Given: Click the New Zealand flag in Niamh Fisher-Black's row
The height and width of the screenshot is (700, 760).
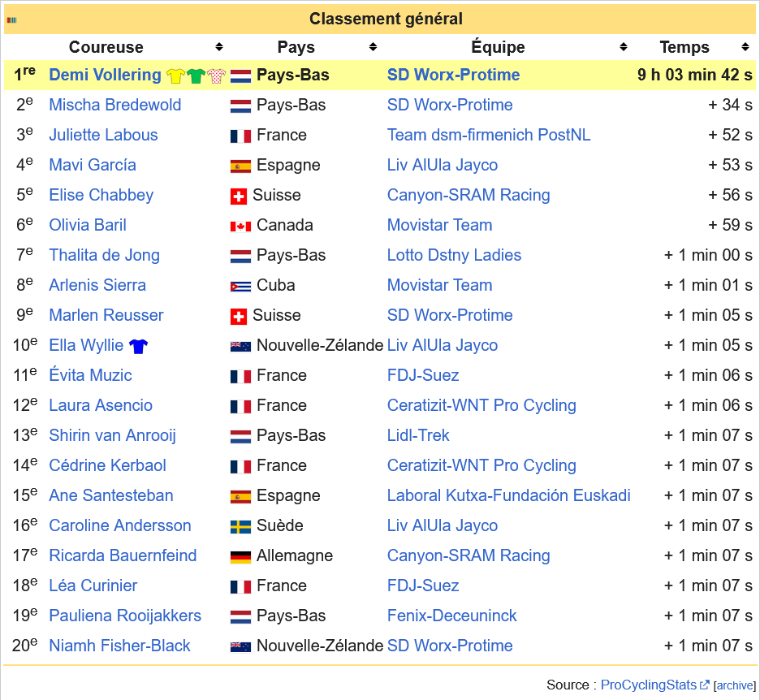Looking at the screenshot, I should tap(240, 647).
